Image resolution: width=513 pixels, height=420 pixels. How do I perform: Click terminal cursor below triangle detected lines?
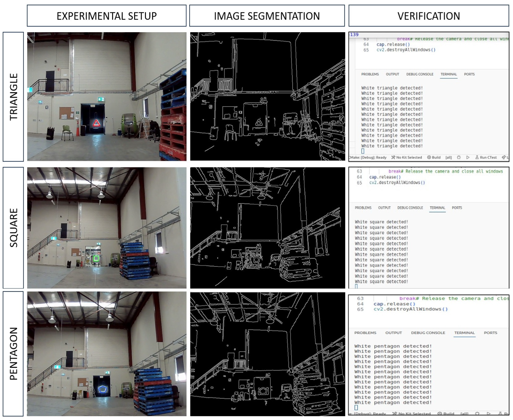363,151
